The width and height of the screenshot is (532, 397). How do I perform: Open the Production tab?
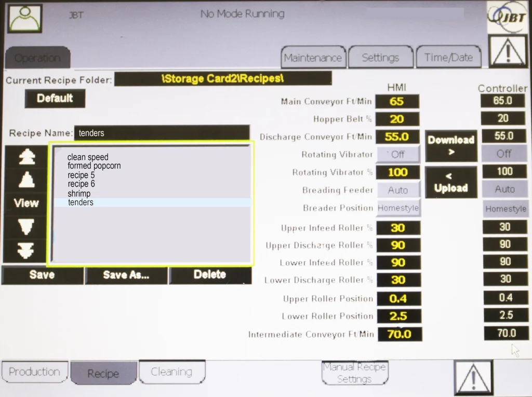pyautogui.click(x=34, y=372)
